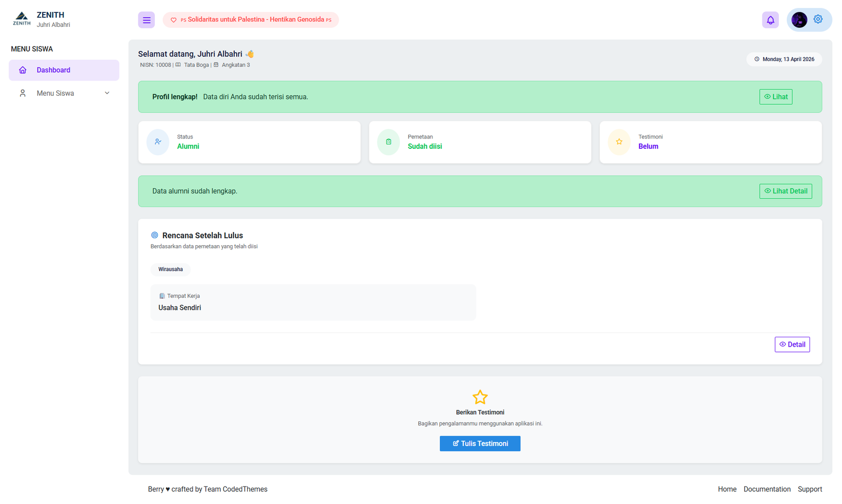Click the NISN: 10008 text

[x=155, y=65]
